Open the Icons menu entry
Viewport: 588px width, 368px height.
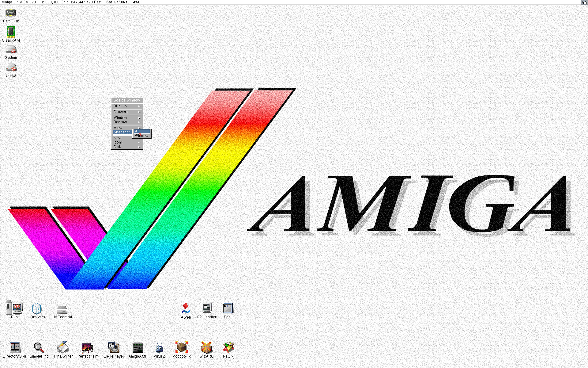(127, 142)
